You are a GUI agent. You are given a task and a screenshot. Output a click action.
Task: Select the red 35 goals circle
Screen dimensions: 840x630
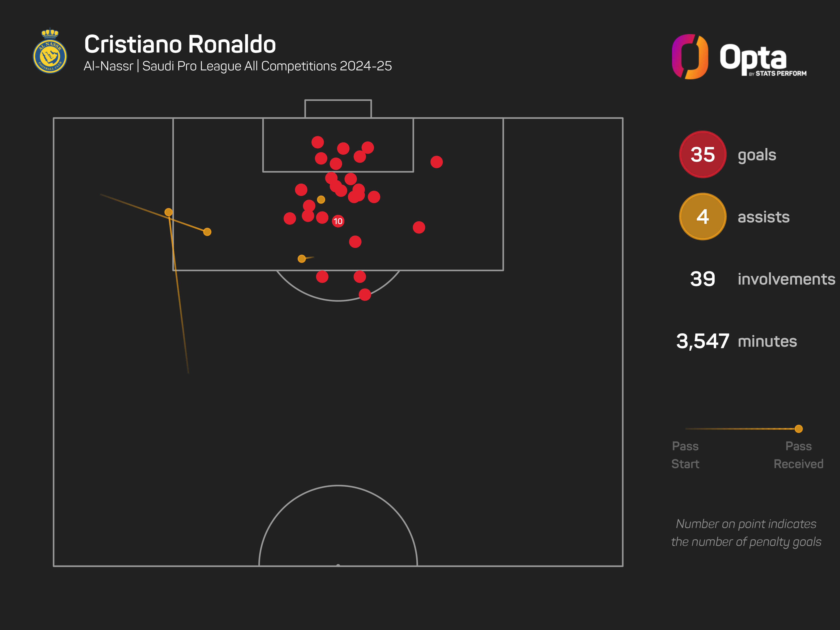[702, 155]
